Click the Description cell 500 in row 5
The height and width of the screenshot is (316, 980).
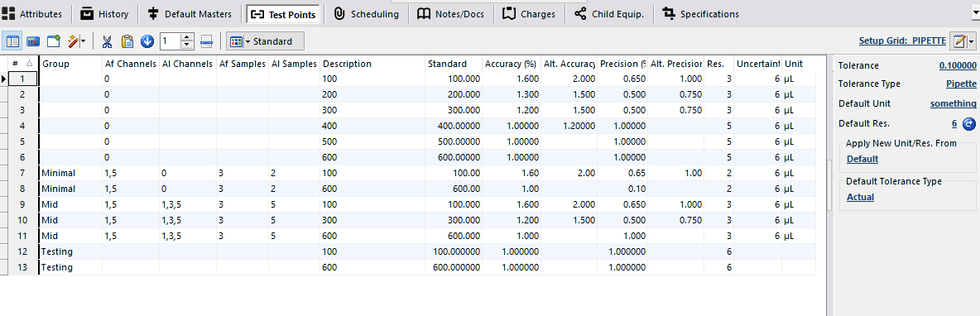pos(372,141)
